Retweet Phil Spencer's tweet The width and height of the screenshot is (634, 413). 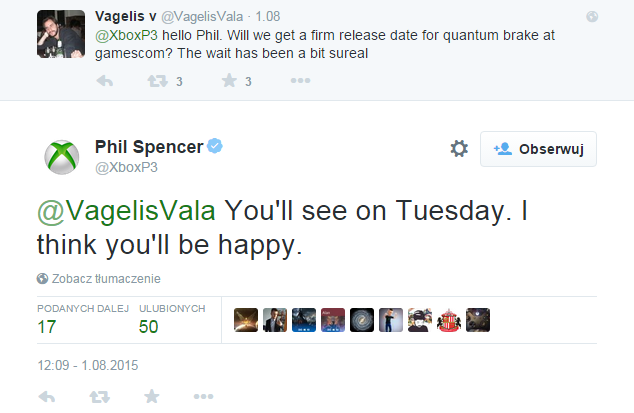pos(98,398)
